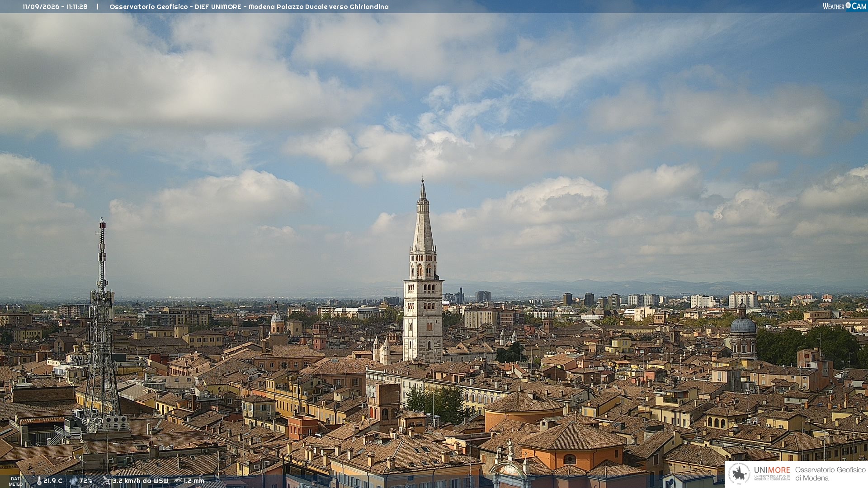The width and height of the screenshot is (868, 488).
Task: Click Osservatorio Geofisico di Modena logo text
Action: pos(830,474)
